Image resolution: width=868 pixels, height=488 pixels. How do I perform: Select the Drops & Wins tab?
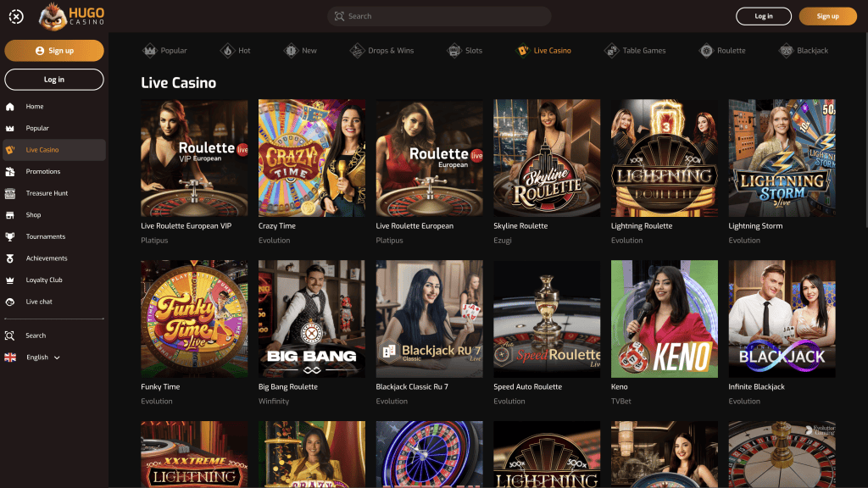[382, 50]
